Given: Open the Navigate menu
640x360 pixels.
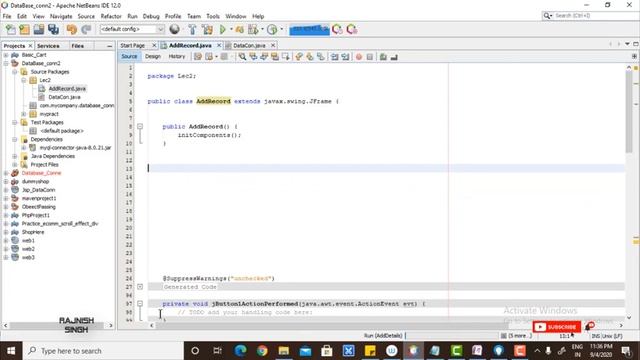Looking at the screenshot, I should [x=61, y=16].
